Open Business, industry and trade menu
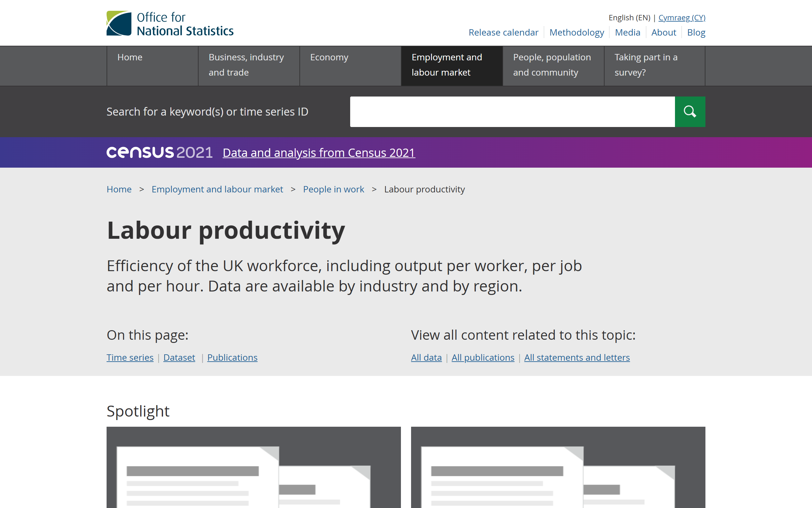 click(x=249, y=66)
